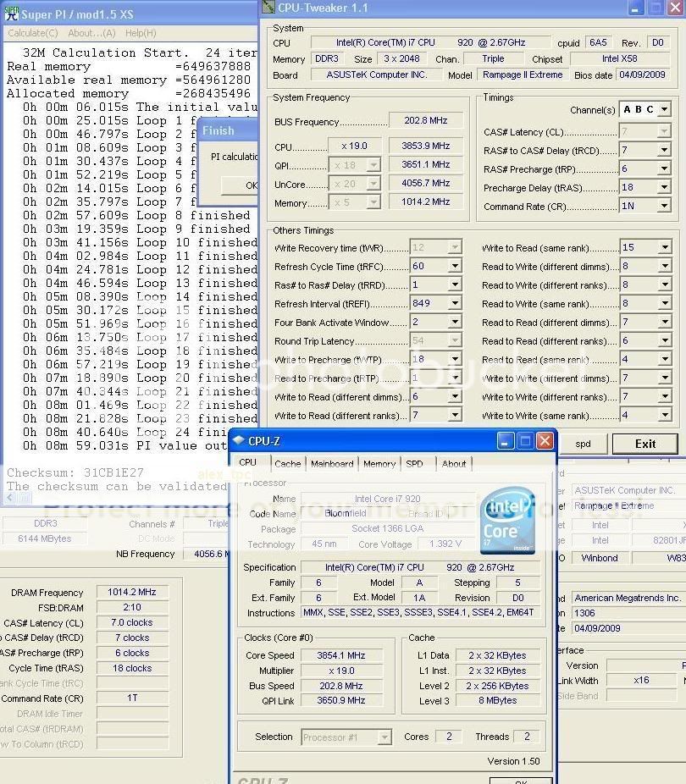Minimize the CPU-Tweaker window
Image resolution: width=686 pixels, height=784 pixels.
pyautogui.click(x=634, y=8)
